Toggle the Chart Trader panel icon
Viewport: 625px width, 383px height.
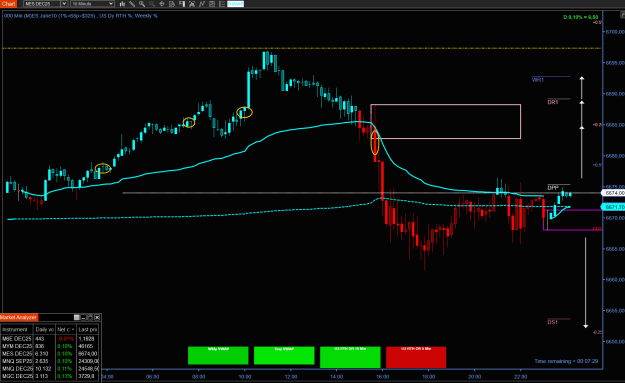(x=182, y=4)
